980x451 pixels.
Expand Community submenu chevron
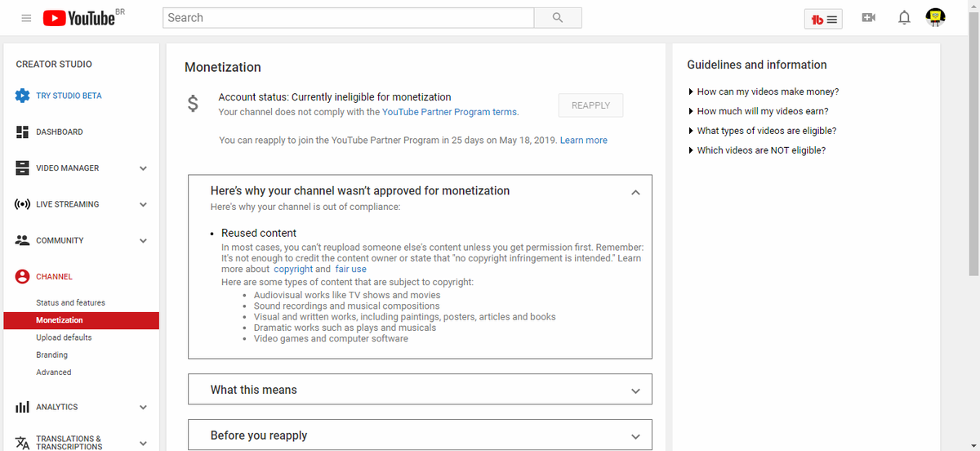point(143,240)
